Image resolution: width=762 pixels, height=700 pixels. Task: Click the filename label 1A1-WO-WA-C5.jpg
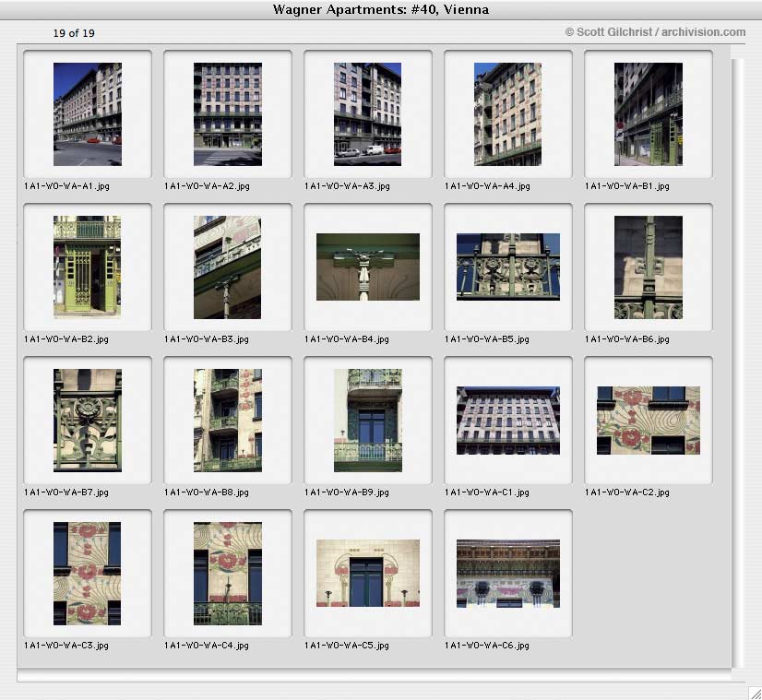[347, 645]
